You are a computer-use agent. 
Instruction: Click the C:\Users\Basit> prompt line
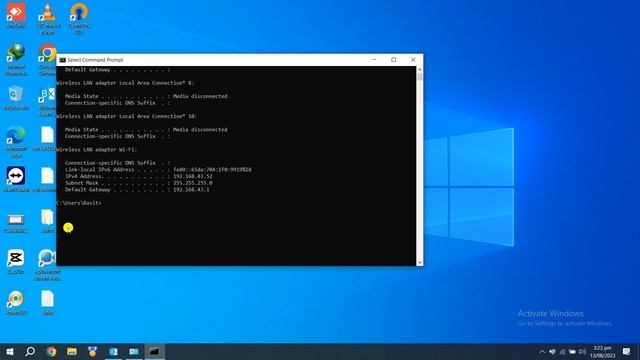click(79, 203)
